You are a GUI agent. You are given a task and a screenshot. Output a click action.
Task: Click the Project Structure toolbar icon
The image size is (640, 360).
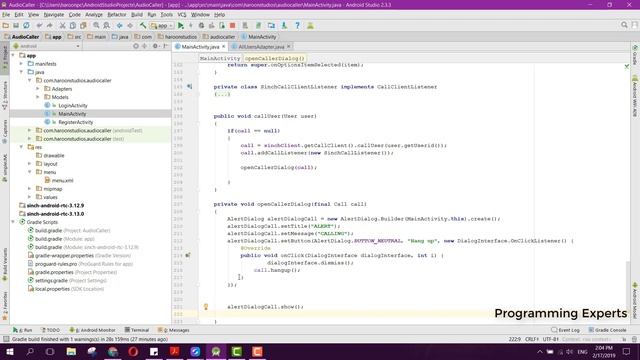point(271,25)
